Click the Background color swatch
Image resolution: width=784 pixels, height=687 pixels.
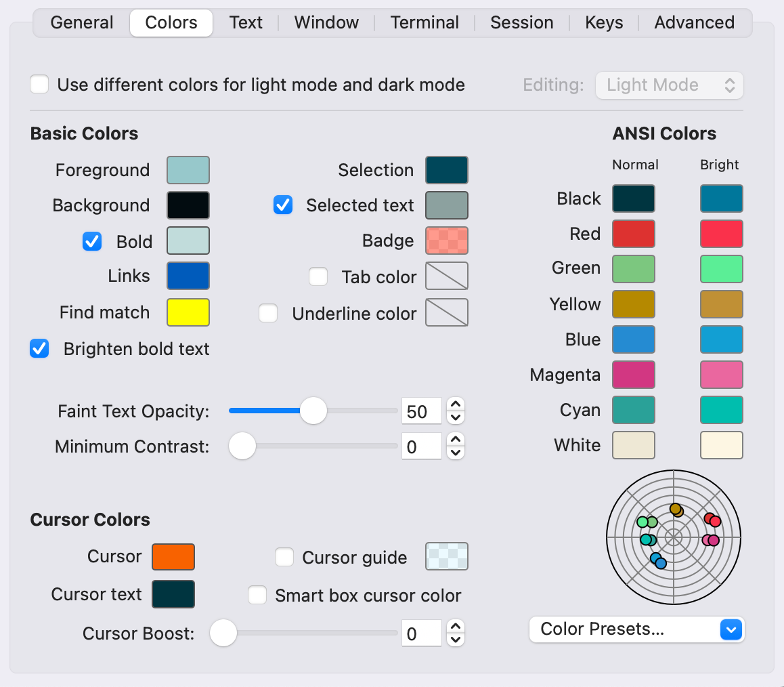tap(188, 205)
